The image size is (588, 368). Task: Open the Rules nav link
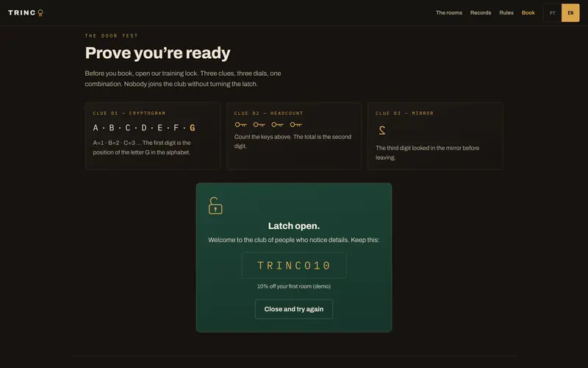coord(506,13)
